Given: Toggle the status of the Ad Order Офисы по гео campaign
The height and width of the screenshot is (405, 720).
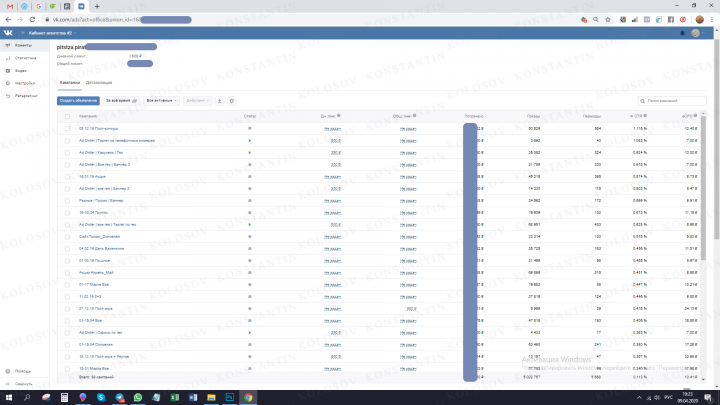Looking at the screenshot, I should [250, 332].
